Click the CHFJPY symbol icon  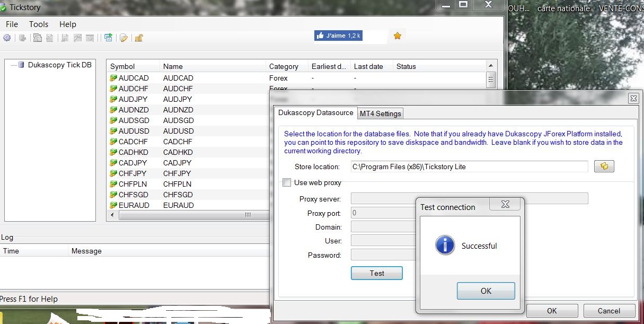coord(113,173)
